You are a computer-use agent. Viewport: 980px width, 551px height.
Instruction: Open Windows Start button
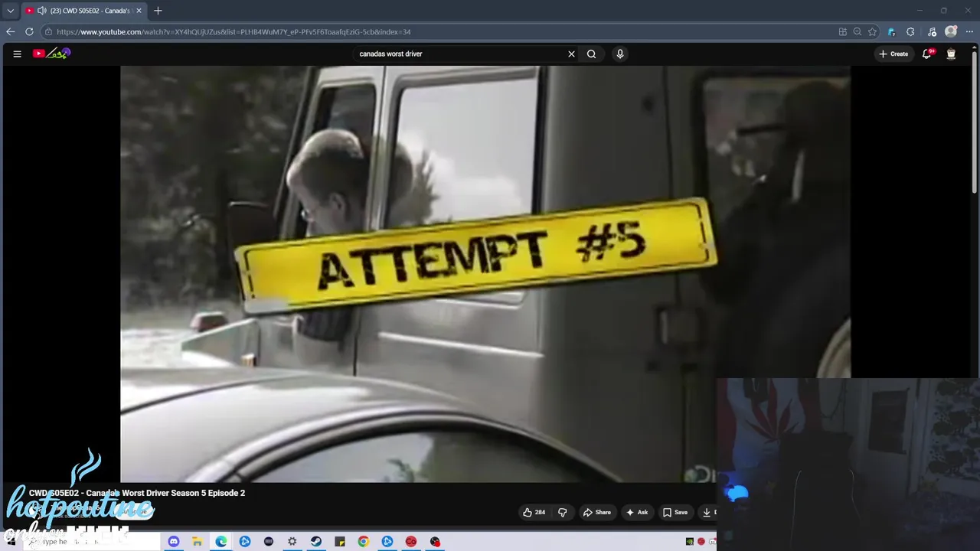pos(11,542)
